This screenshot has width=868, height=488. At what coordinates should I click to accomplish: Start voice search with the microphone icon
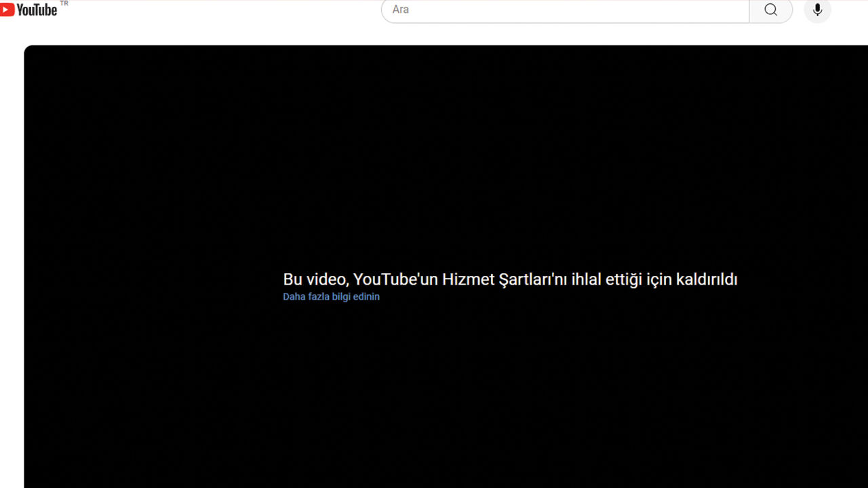817,9
